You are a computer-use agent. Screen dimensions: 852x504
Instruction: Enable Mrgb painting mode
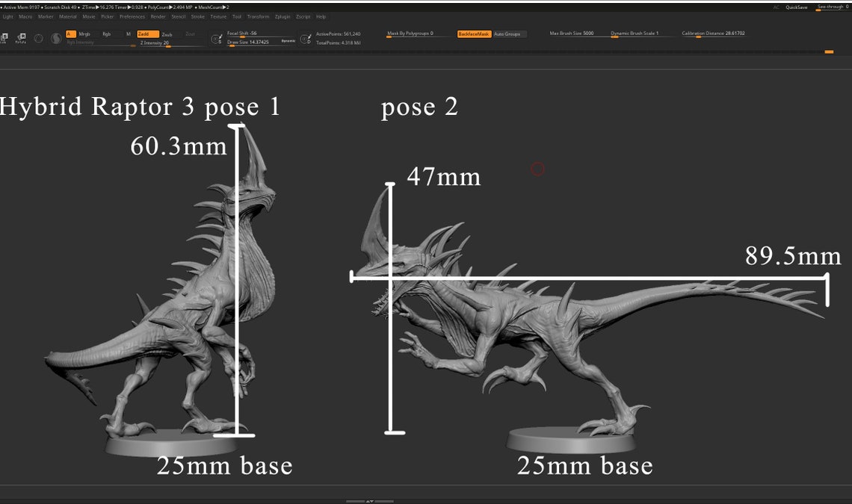(x=84, y=34)
